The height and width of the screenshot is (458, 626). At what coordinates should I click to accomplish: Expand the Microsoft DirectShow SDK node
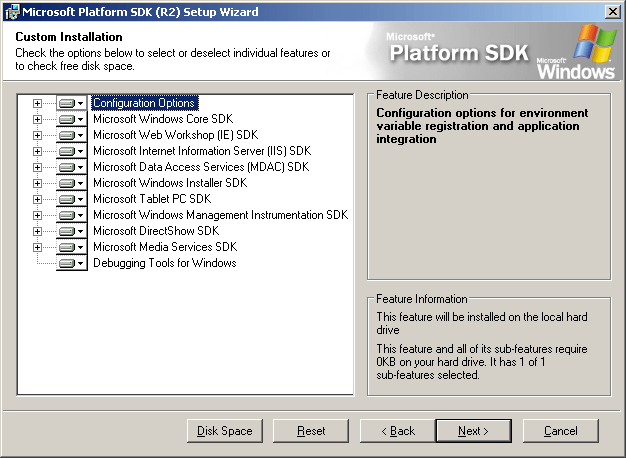pyautogui.click(x=37, y=231)
